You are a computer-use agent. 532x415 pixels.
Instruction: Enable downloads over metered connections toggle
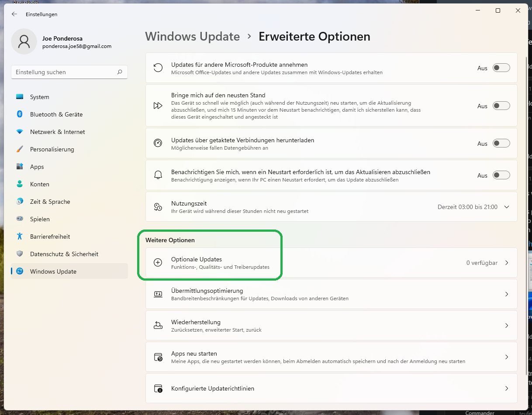pos(501,143)
